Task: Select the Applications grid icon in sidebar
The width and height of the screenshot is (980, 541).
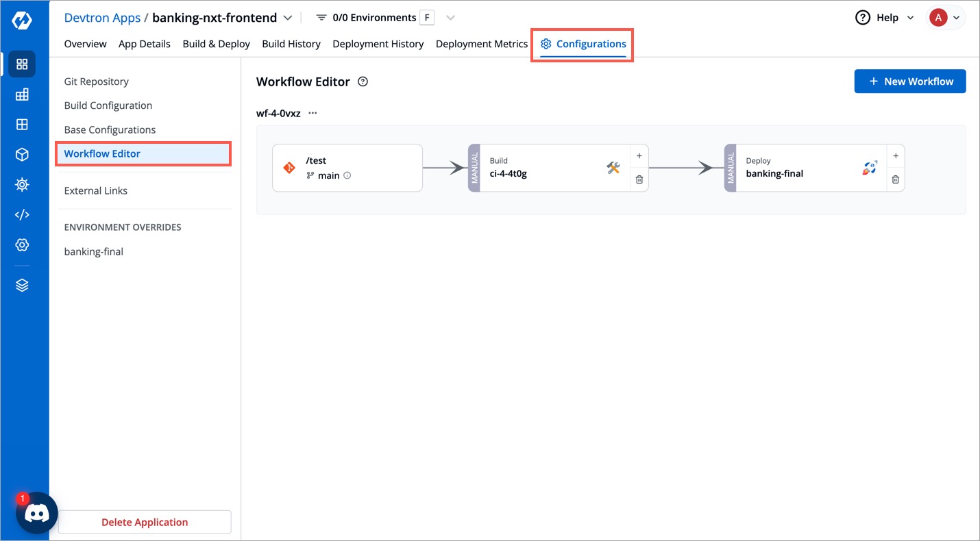Action: pos(21,64)
